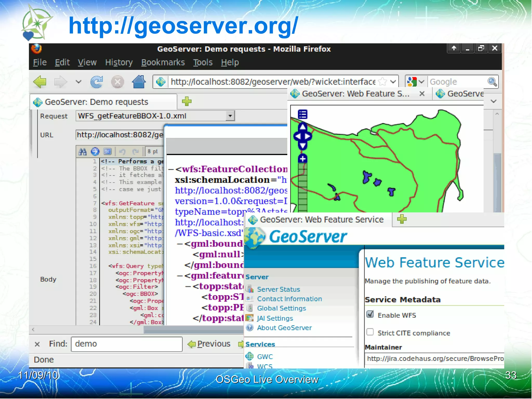Open the Bookmarks menu
The width and height of the screenshot is (532, 399).
[x=163, y=63]
